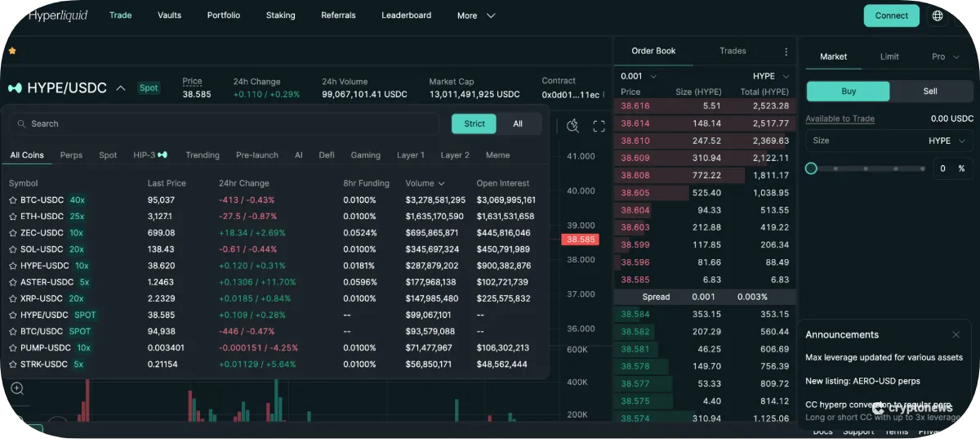
Task: Switch to the Trades tab
Action: point(733,51)
